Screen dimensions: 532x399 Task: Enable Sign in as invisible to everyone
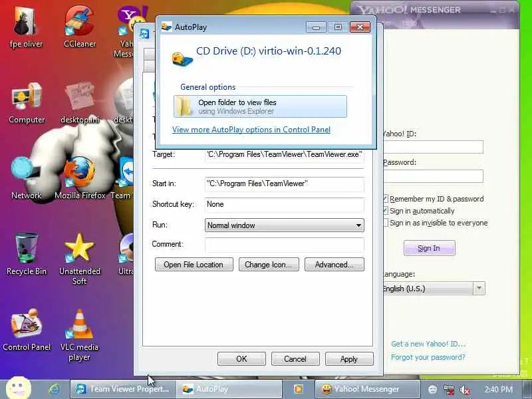click(x=386, y=223)
